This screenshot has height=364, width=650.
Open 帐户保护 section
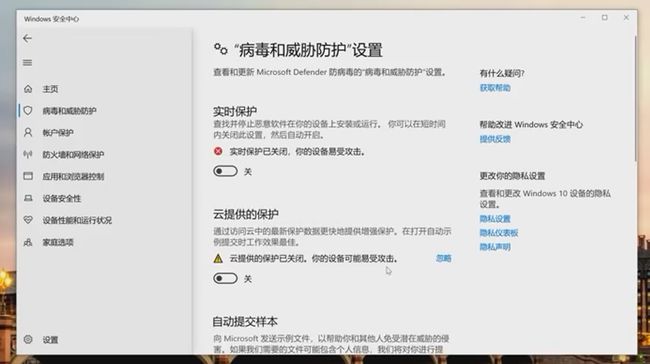pos(58,133)
